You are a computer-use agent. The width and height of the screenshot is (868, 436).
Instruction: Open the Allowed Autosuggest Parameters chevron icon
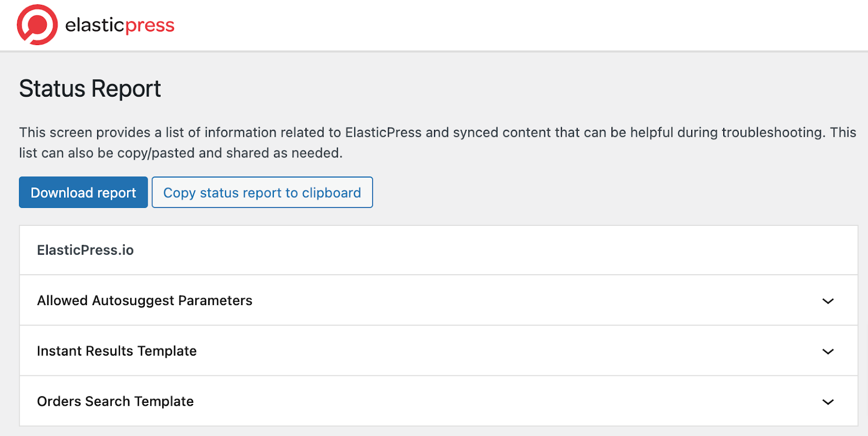tap(827, 301)
